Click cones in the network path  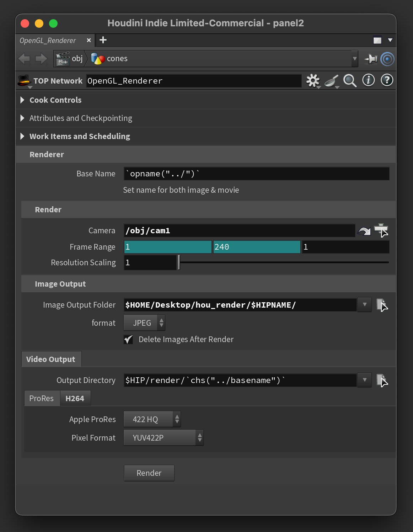tap(117, 58)
